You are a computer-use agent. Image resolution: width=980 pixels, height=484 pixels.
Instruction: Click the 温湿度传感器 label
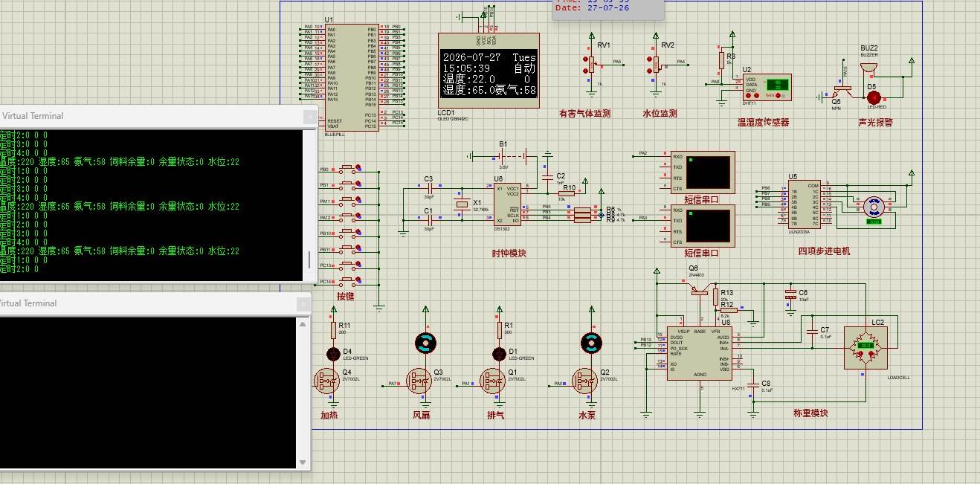[763, 122]
